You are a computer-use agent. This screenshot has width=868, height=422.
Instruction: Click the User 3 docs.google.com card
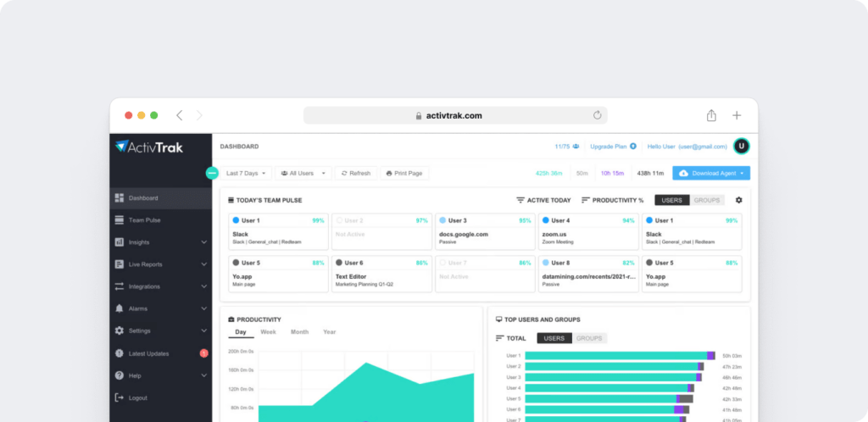487,230
